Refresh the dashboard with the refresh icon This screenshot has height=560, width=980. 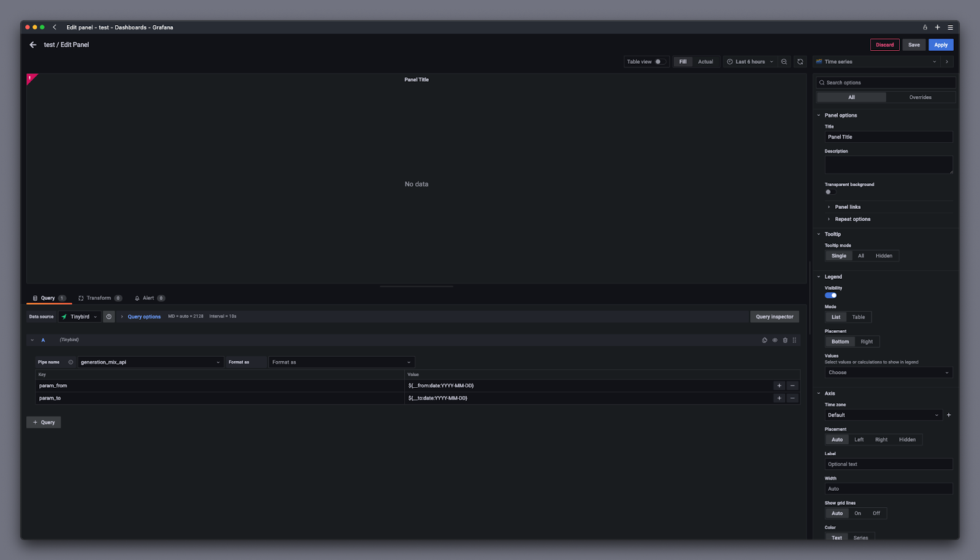pos(800,62)
